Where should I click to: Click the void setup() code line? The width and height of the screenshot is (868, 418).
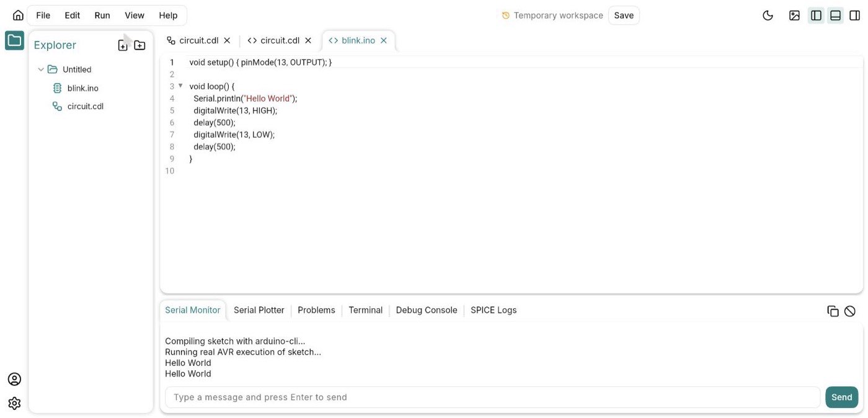coord(260,62)
